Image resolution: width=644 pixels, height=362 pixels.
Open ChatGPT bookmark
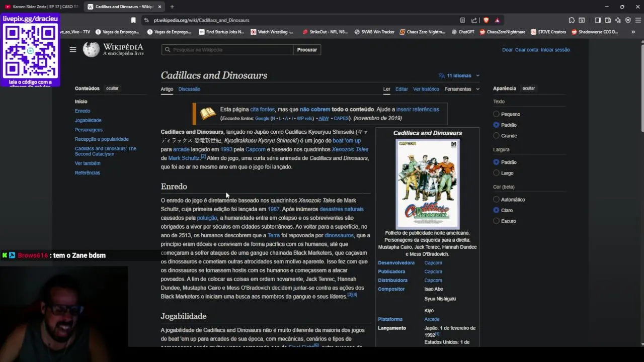tap(463, 32)
